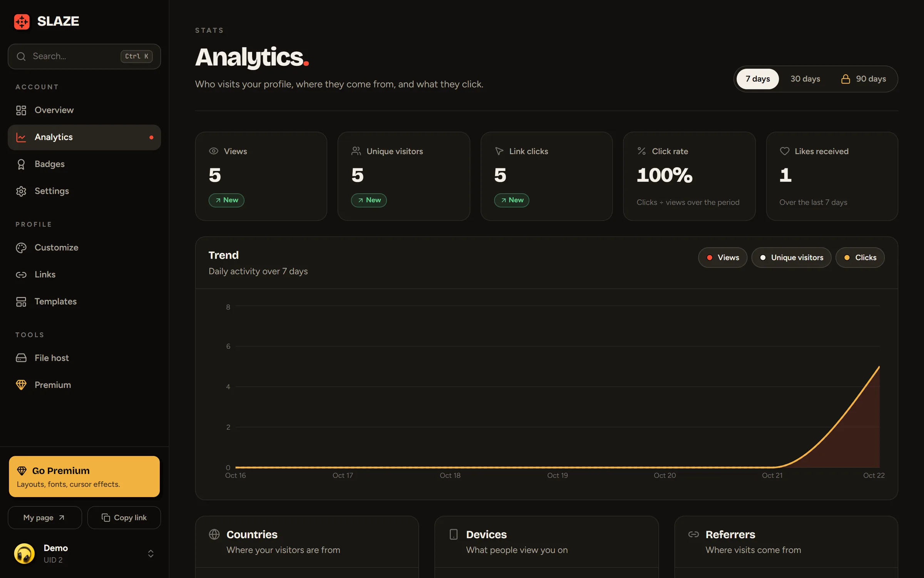Click the Copy link button

pos(124,518)
